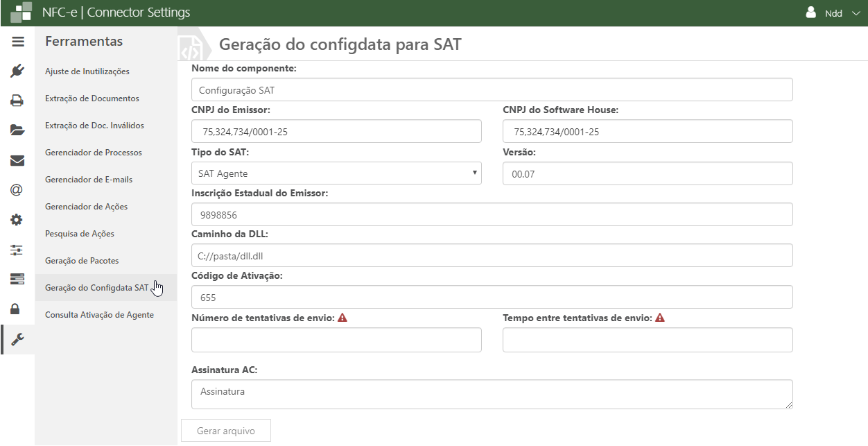Image resolution: width=868 pixels, height=446 pixels.
Task: Open Gerenciador de Processos menu item
Action: (93, 153)
